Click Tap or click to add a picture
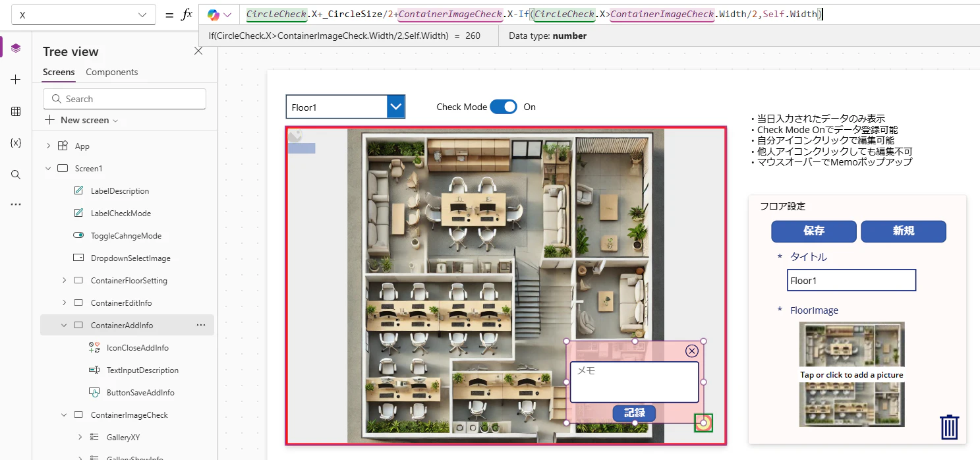The width and height of the screenshot is (980, 460). click(851, 375)
